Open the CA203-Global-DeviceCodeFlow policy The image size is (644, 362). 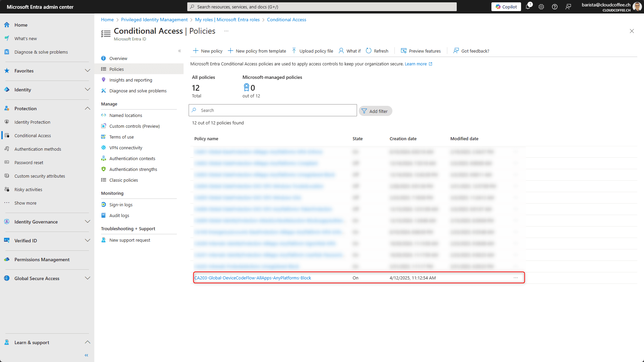pos(253,278)
